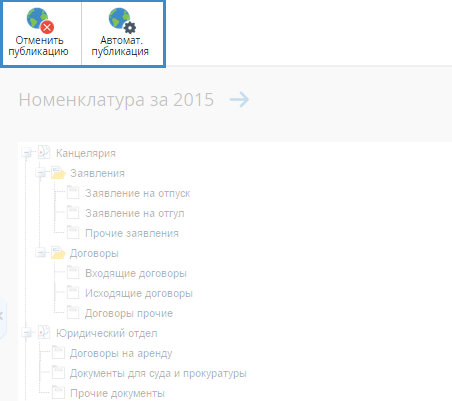Click the Договоры folder icon
This screenshot has height=401, width=452.
[x=58, y=253]
